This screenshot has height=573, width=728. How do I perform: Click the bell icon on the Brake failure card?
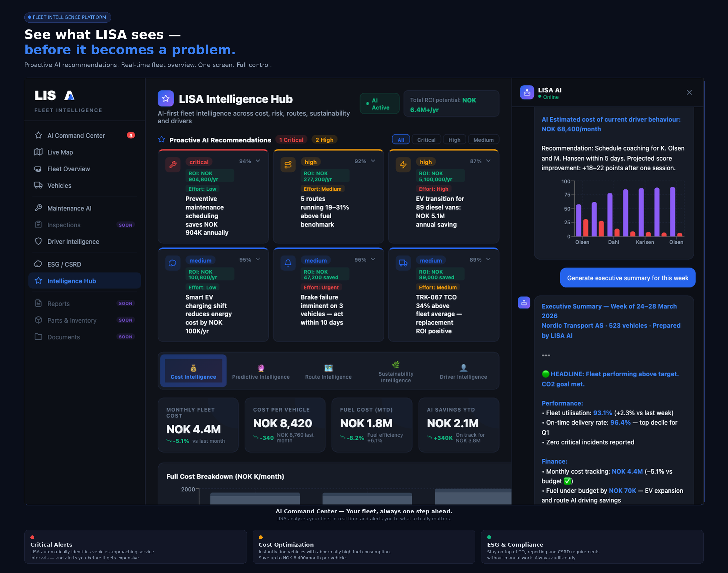coord(288,263)
